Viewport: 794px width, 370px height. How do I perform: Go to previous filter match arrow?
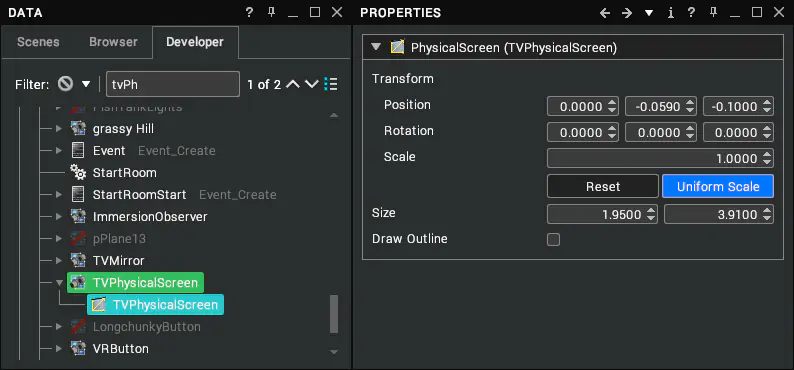293,84
